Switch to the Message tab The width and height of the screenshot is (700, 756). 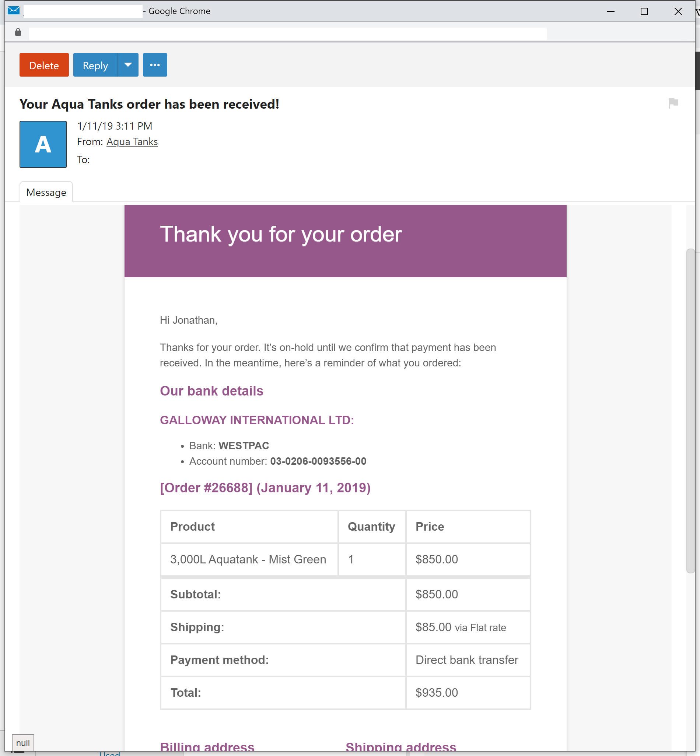coord(46,192)
